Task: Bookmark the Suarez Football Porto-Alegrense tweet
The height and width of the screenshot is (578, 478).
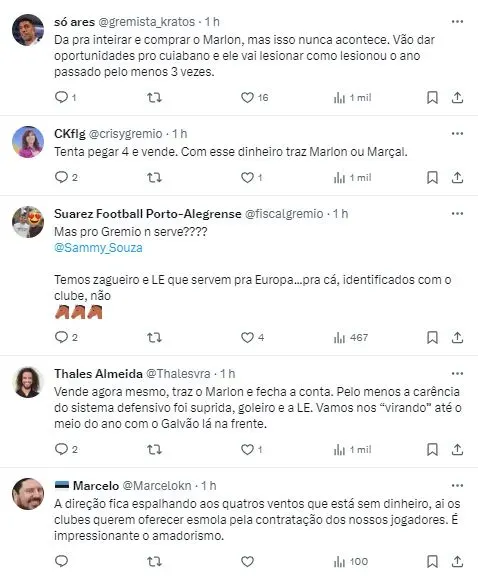Action: click(x=432, y=337)
